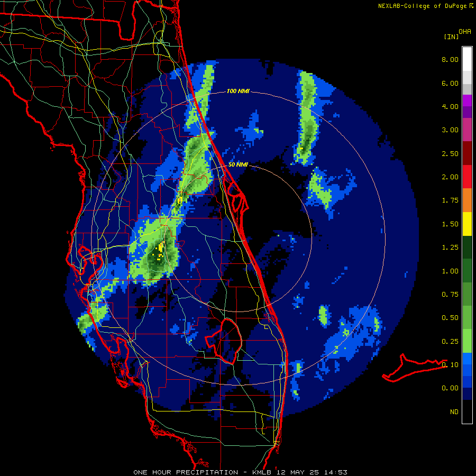Select the 0.10 legend value
The image size is (476, 476).
click(x=450, y=365)
